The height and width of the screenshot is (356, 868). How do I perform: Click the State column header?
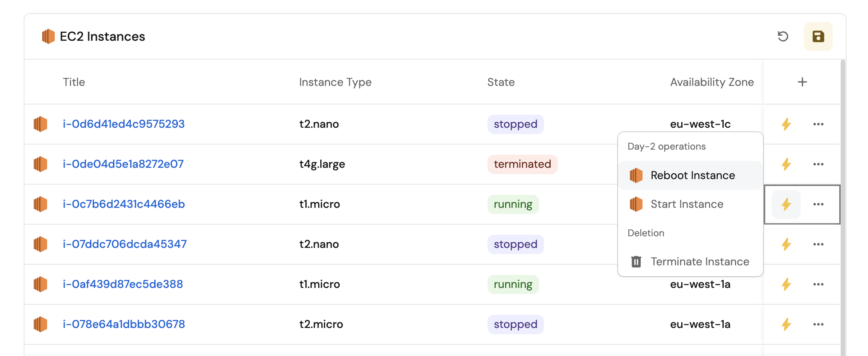click(x=501, y=82)
